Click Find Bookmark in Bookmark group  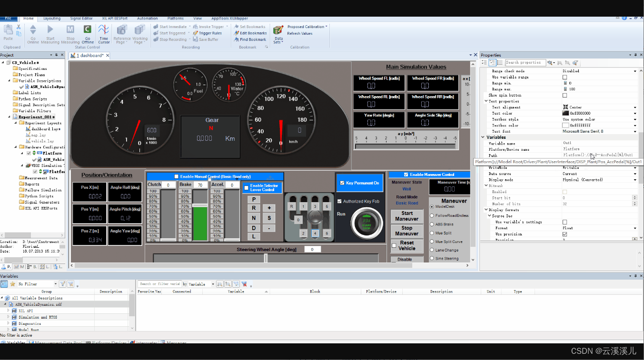point(250,39)
